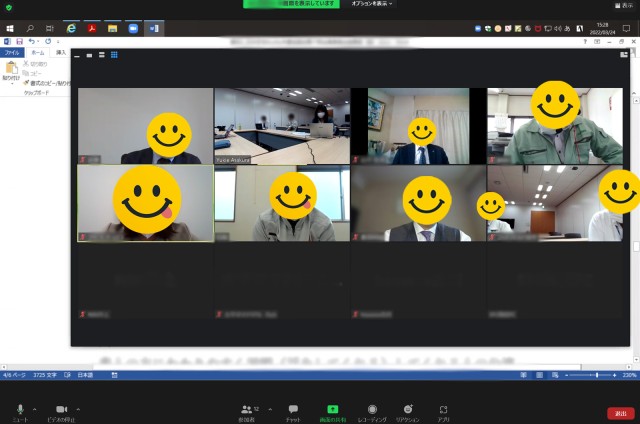Screen dimensions: 640x424
Task: Open the Chat panel
Action: coord(293,412)
